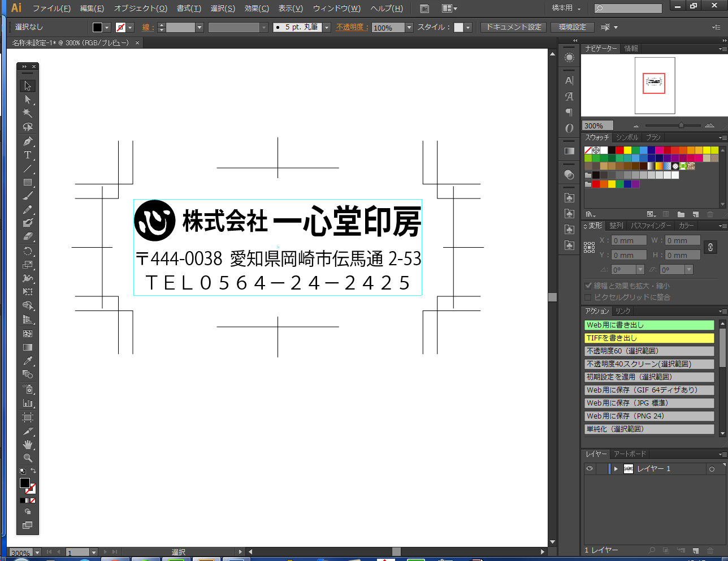Select the Free Transform tool
The width and height of the screenshot is (728, 561).
pyautogui.click(x=27, y=292)
